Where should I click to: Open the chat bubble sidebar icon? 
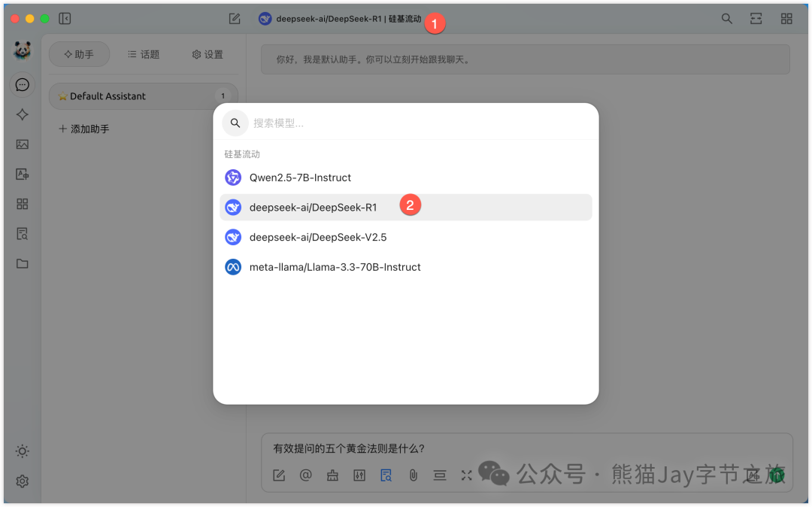point(23,85)
